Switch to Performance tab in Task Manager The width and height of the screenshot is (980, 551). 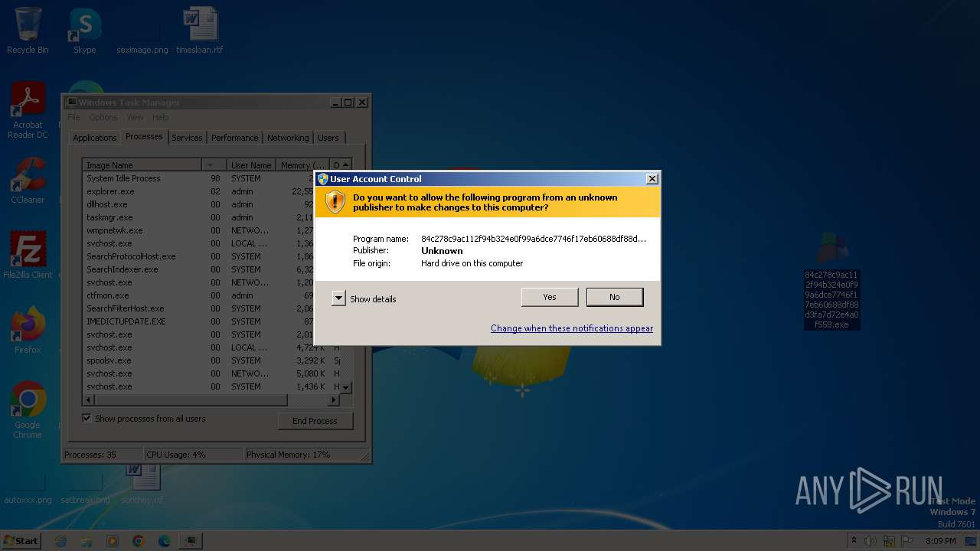pyautogui.click(x=235, y=138)
